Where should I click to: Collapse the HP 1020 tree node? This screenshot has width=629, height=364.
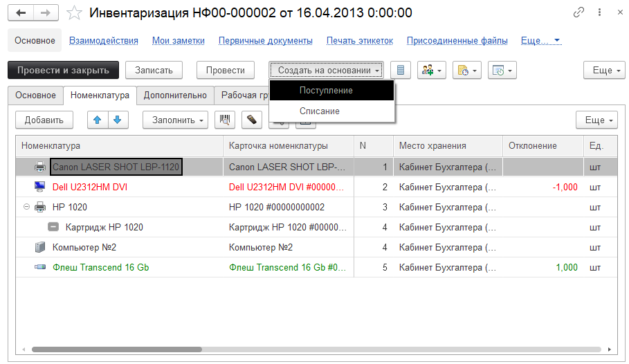(26, 207)
